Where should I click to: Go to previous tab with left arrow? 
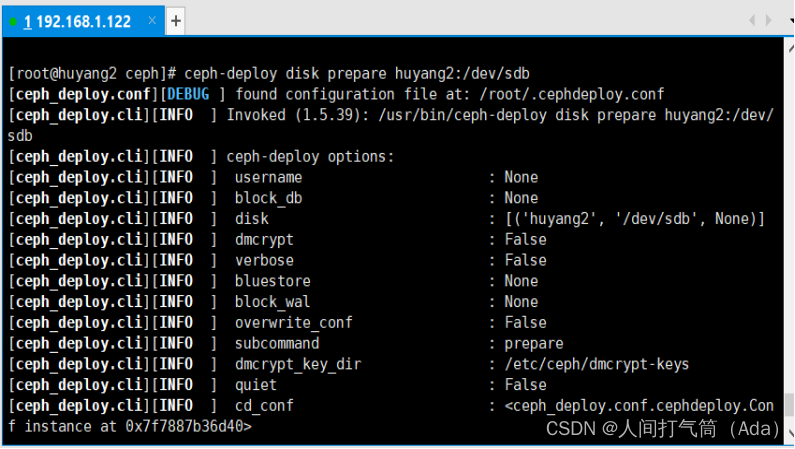(x=752, y=20)
